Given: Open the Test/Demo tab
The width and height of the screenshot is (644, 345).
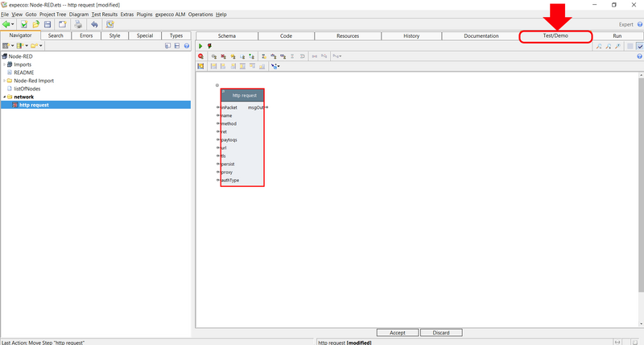Looking at the screenshot, I should pos(555,36).
